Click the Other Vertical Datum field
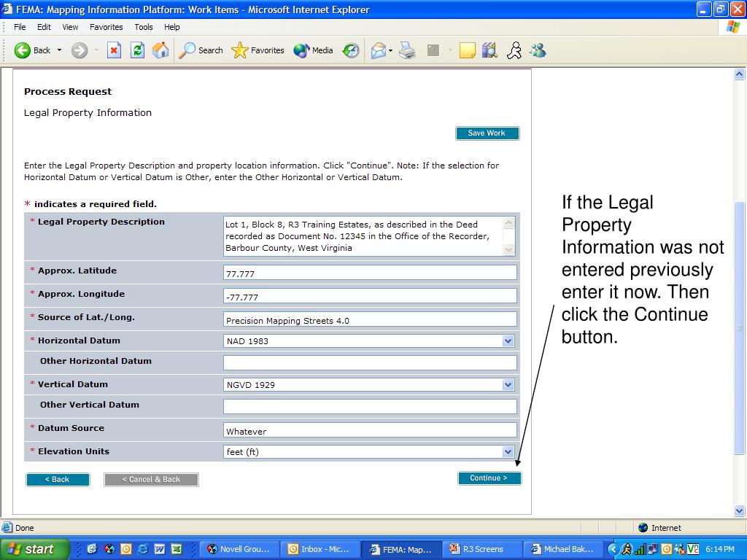 pyautogui.click(x=370, y=407)
